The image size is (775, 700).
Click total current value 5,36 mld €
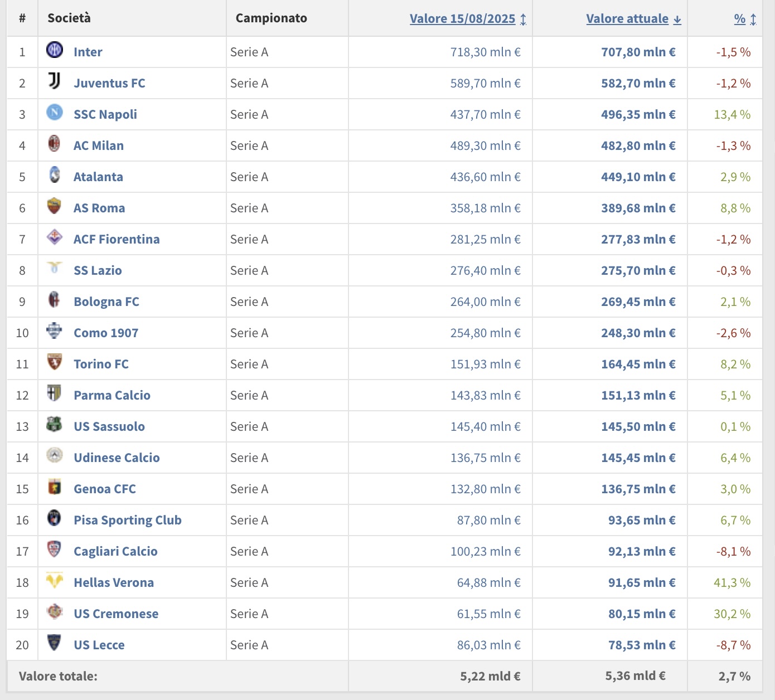click(x=636, y=676)
